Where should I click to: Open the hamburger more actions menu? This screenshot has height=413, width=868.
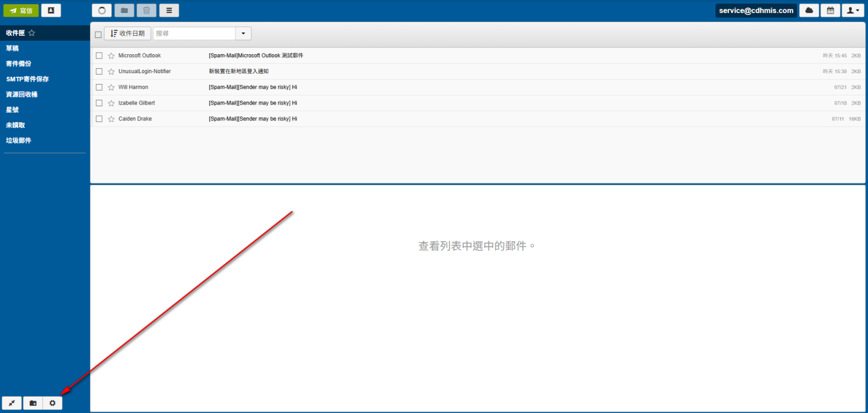169,10
